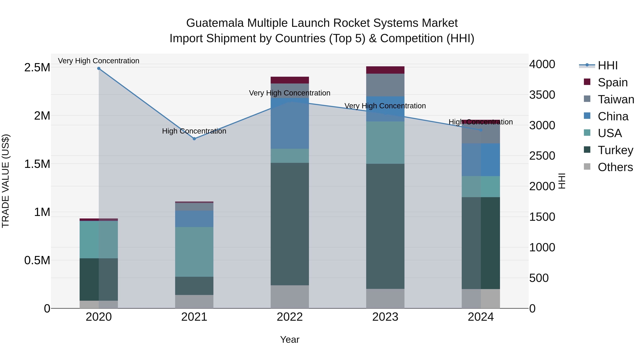
Task: Click the 2000 HHI axis tick label
Action: coord(542,186)
